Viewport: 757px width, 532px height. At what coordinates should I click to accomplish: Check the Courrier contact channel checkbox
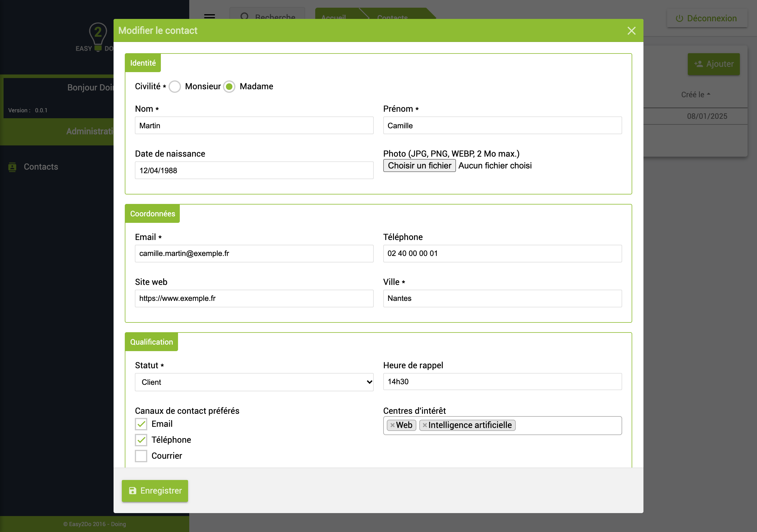[x=141, y=456]
